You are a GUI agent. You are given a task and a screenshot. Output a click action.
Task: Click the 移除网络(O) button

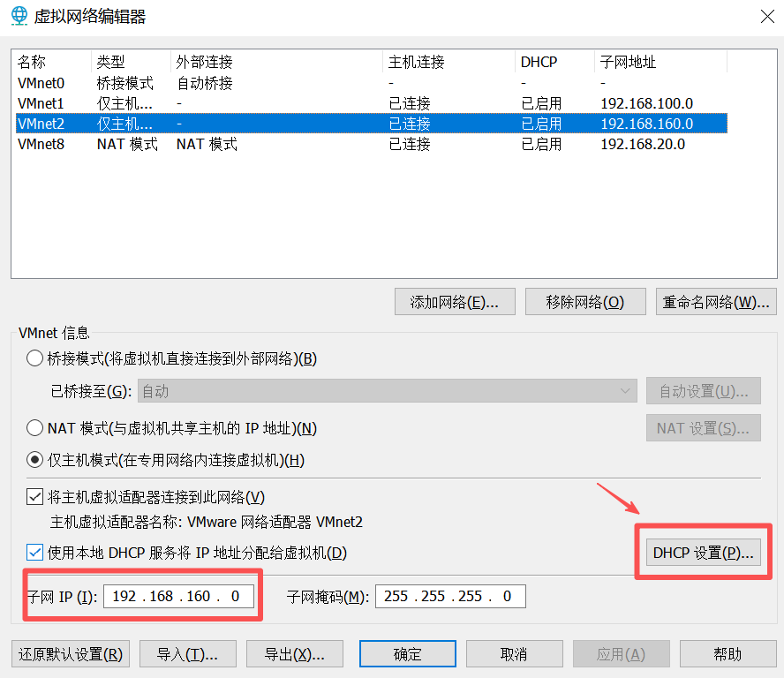click(585, 302)
